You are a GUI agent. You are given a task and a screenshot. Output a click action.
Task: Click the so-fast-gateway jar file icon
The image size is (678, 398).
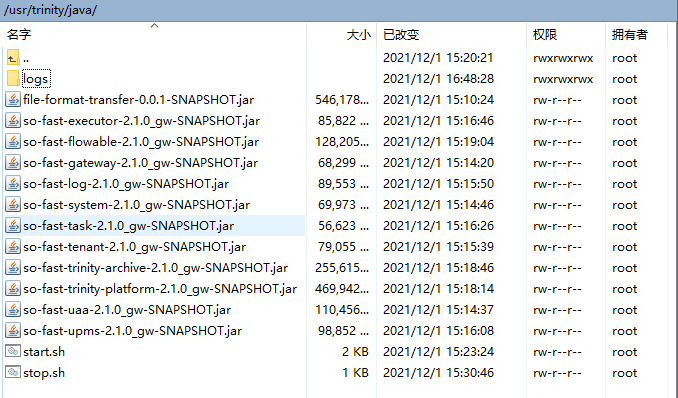(x=13, y=163)
